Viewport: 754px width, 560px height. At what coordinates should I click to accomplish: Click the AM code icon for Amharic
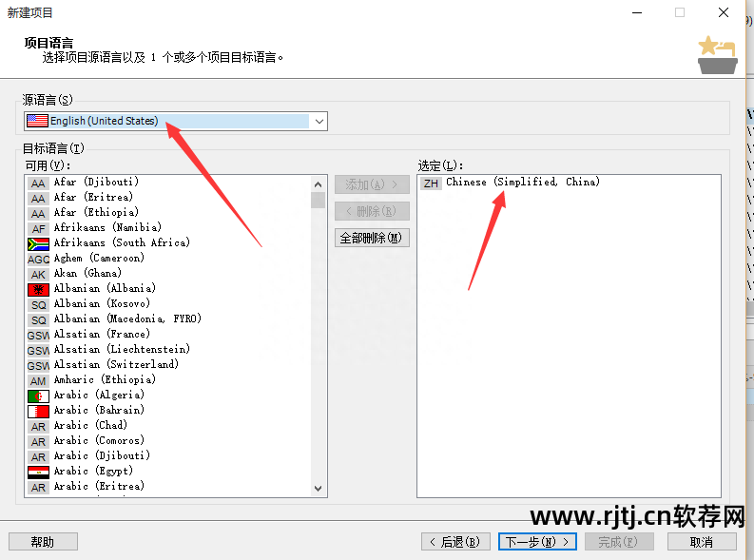(x=38, y=381)
